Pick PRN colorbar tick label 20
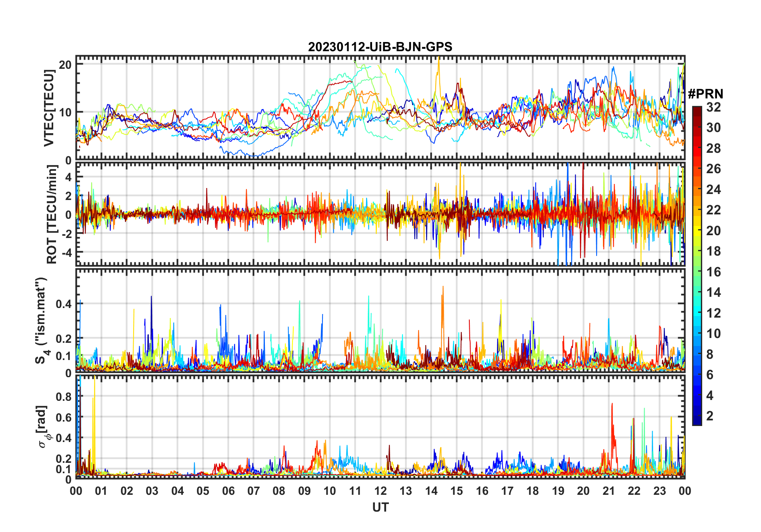The image size is (761, 532). (713, 230)
